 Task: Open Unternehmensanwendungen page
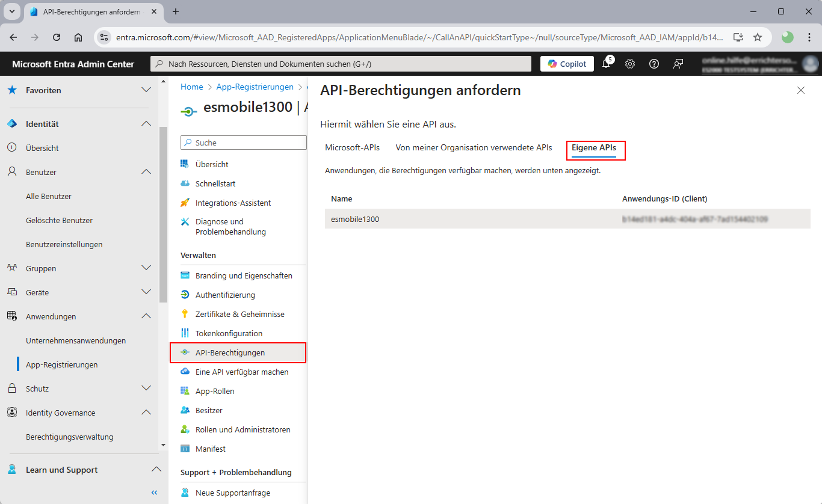(x=76, y=340)
